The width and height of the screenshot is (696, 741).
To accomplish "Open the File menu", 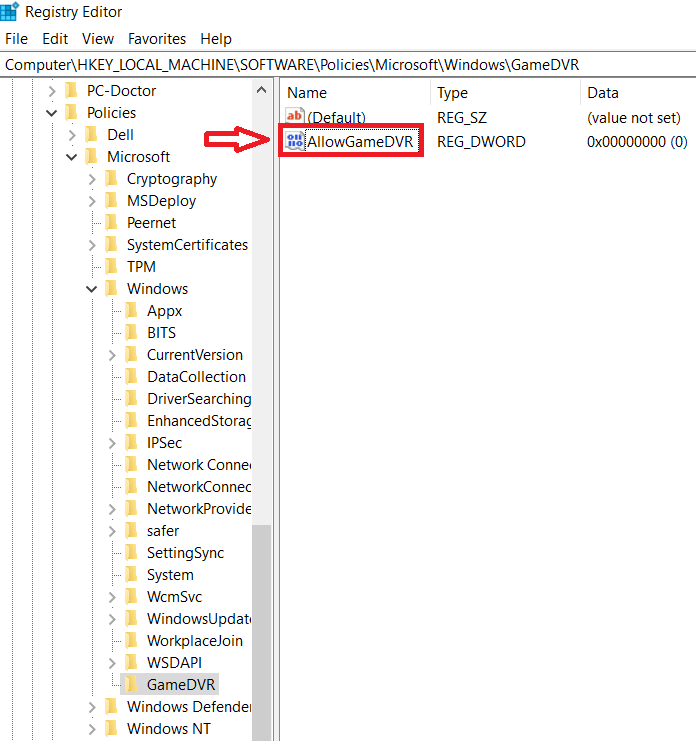I will tap(16, 39).
